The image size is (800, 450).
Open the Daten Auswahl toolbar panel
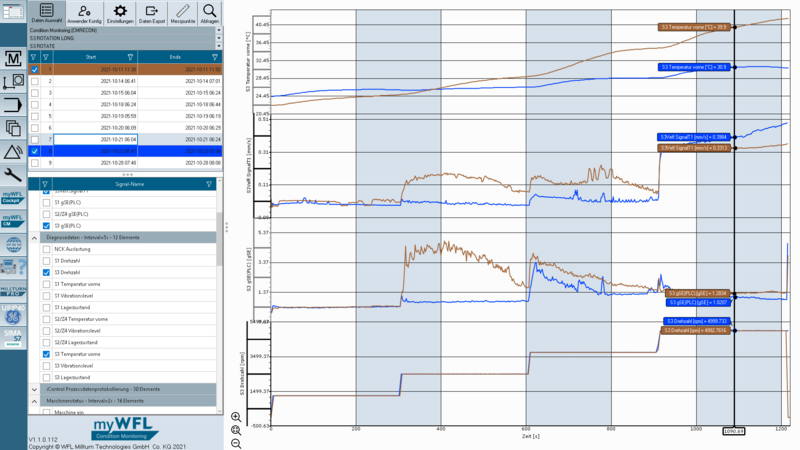click(x=46, y=13)
